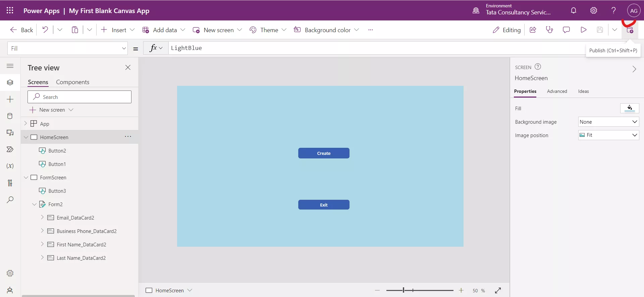The image size is (644, 297).
Task: Close the Tree view panel
Action: (128, 67)
